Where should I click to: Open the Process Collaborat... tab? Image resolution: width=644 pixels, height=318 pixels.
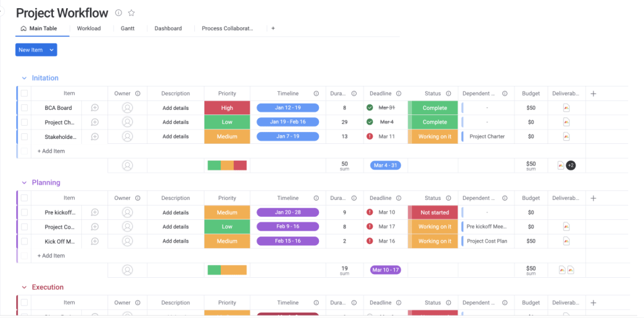(x=228, y=29)
